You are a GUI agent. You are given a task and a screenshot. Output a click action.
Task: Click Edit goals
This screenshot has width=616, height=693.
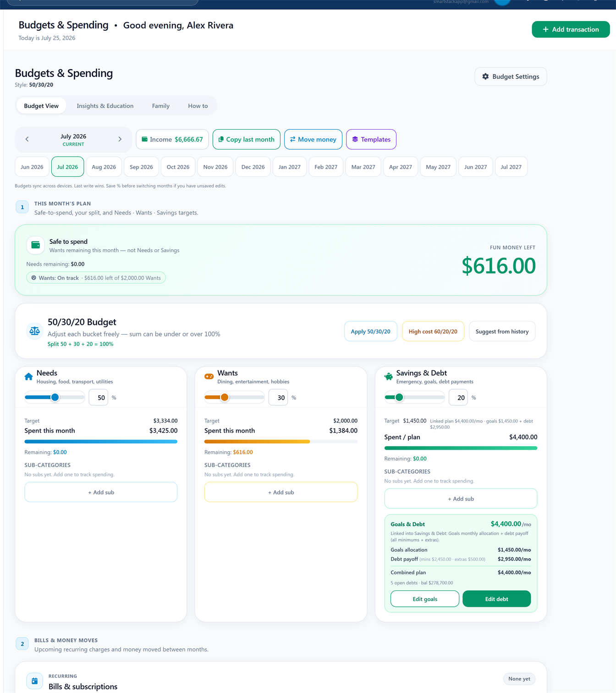click(425, 599)
